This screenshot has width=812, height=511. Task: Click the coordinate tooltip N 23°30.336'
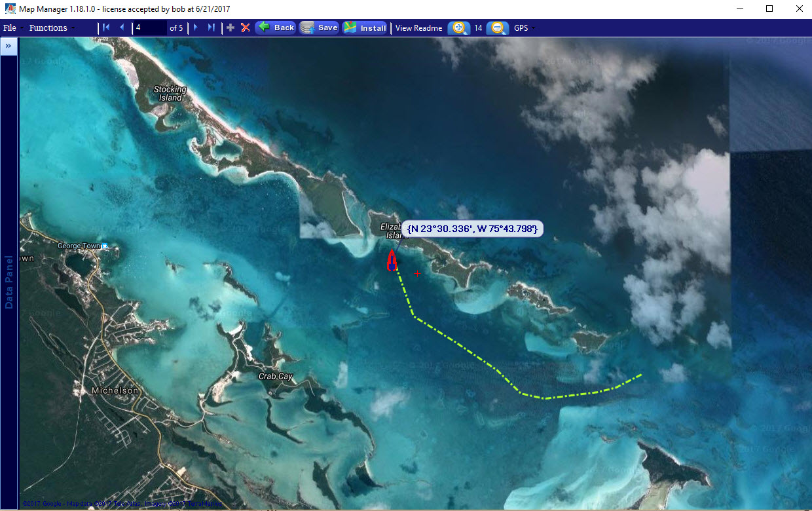tap(472, 229)
